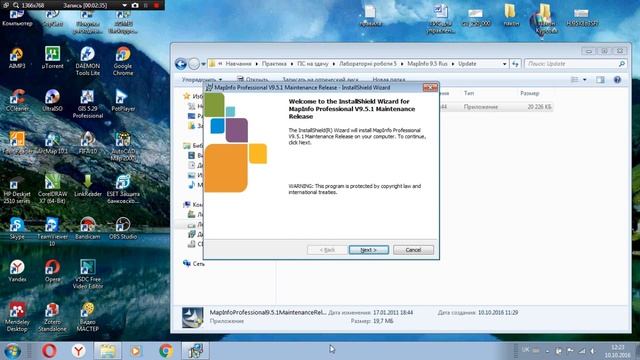Open Opera from the taskbar

[x=49, y=351]
